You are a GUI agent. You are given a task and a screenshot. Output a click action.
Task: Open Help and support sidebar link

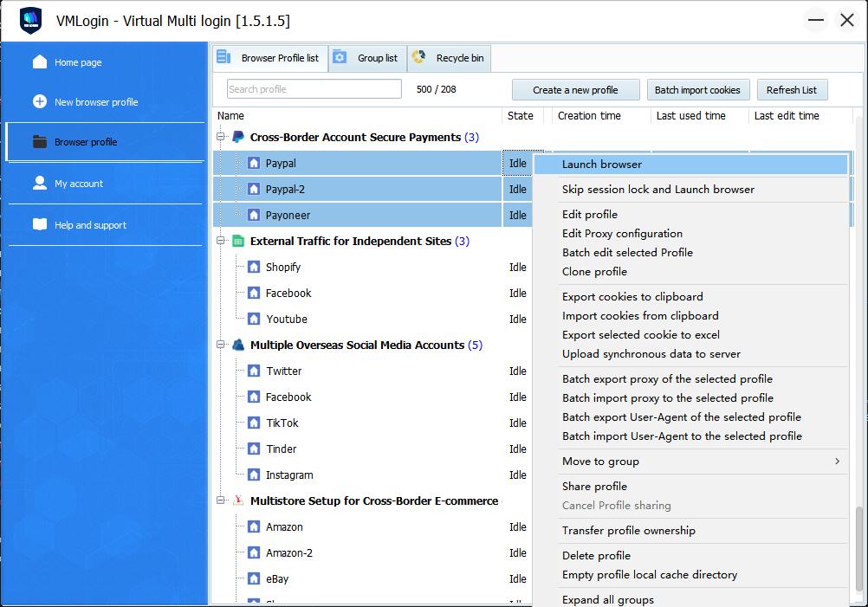(90, 224)
